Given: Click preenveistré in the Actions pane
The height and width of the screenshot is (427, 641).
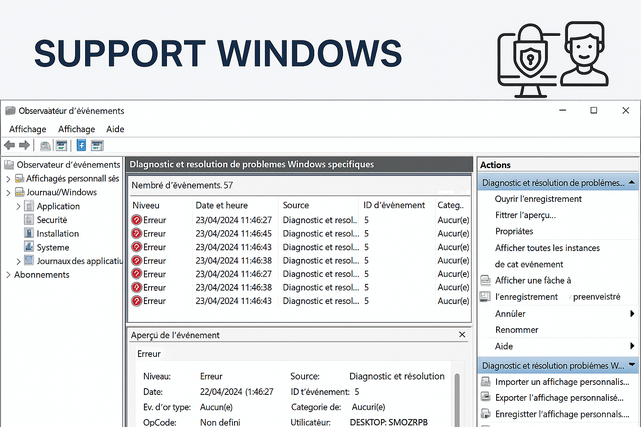Looking at the screenshot, I should [x=596, y=297].
